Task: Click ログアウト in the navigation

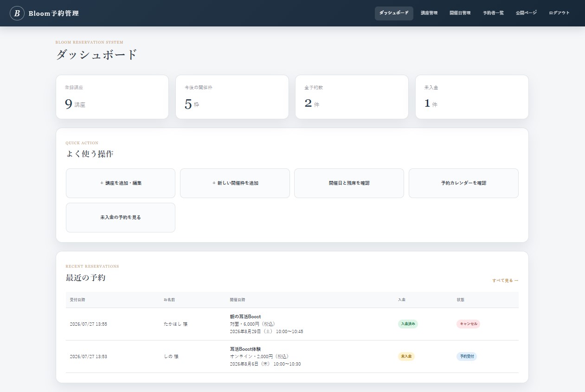Action: pyautogui.click(x=559, y=13)
